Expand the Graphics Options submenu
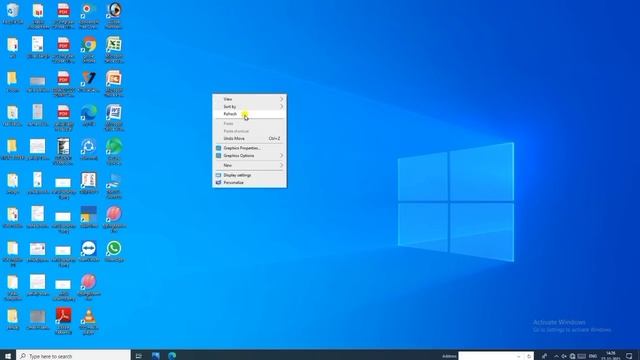The width and height of the screenshot is (640, 360). click(x=249, y=156)
